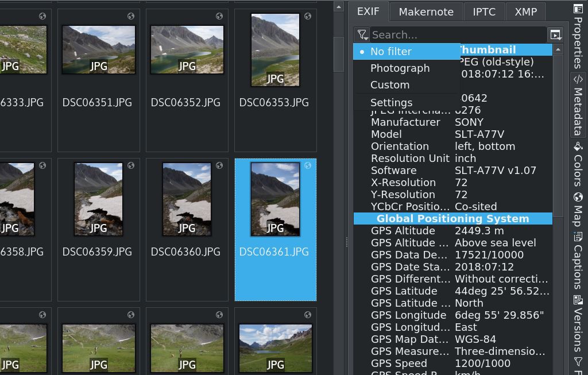
Task: Select thumbnail DSC06351.JPG
Action: (x=99, y=49)
